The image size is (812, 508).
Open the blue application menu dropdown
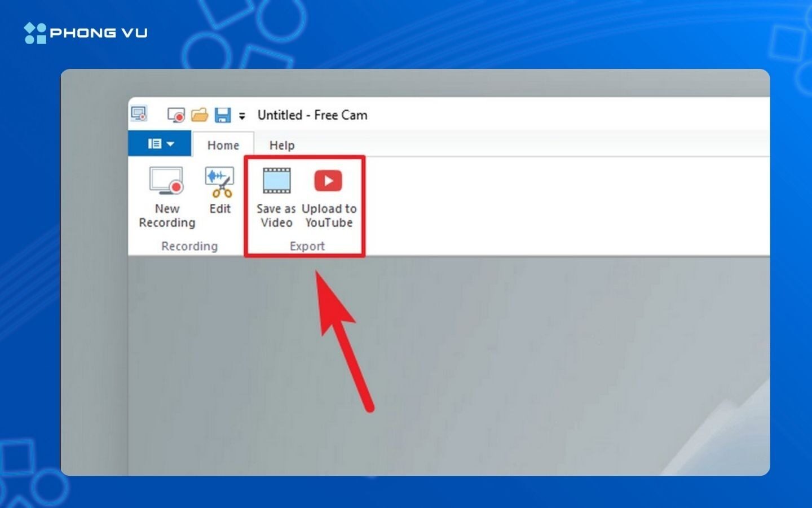160,144
